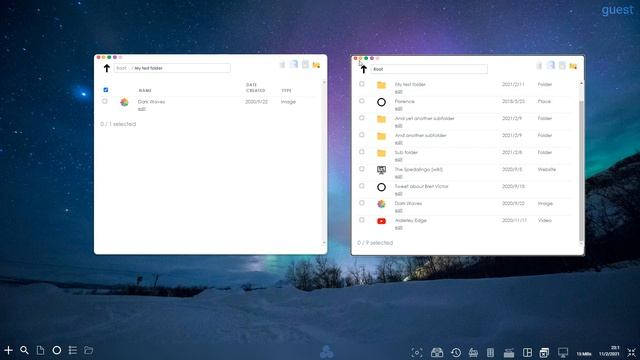The width and height of the screenshot is (640, 360).
Task: Click the date shown in the bottom bar
Action: tap(609, 354)
